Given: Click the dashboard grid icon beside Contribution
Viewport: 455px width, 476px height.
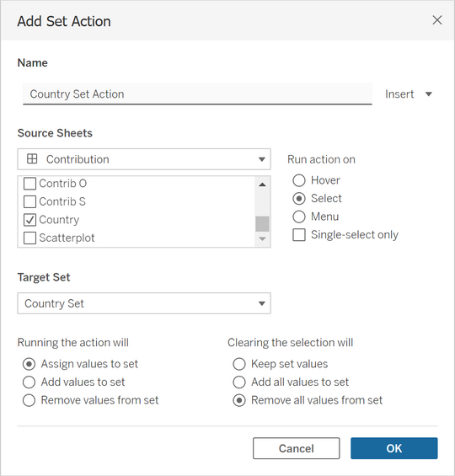Looking at the screenshot, I should [x=32, y=158].
